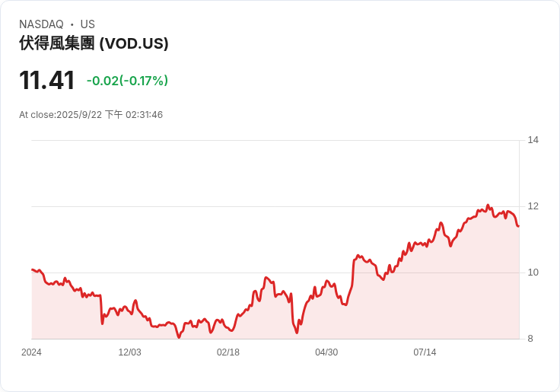The image size is (560, 392).
Task: Click the current price 11.41
Action: click(x=46, y=80)
